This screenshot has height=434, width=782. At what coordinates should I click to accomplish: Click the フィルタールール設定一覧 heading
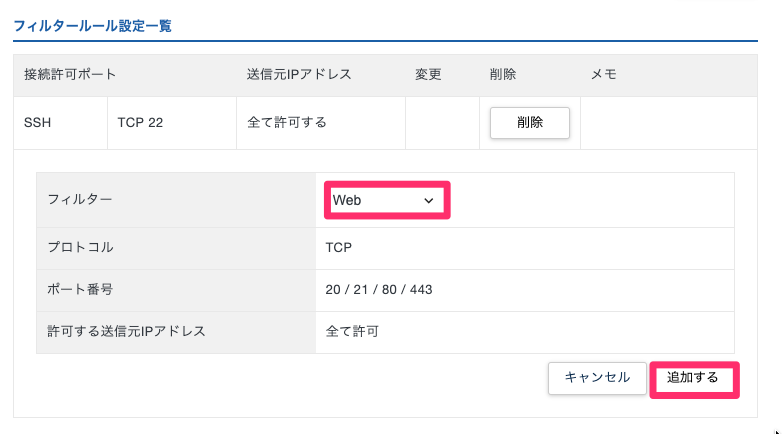92,26
